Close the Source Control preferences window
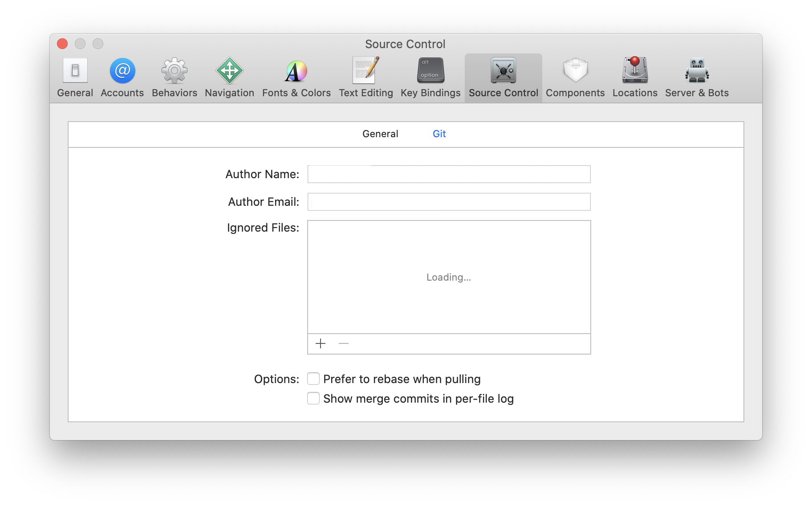Image resolution: width=812 pixels, height=506 pixels. pos(62,44)
